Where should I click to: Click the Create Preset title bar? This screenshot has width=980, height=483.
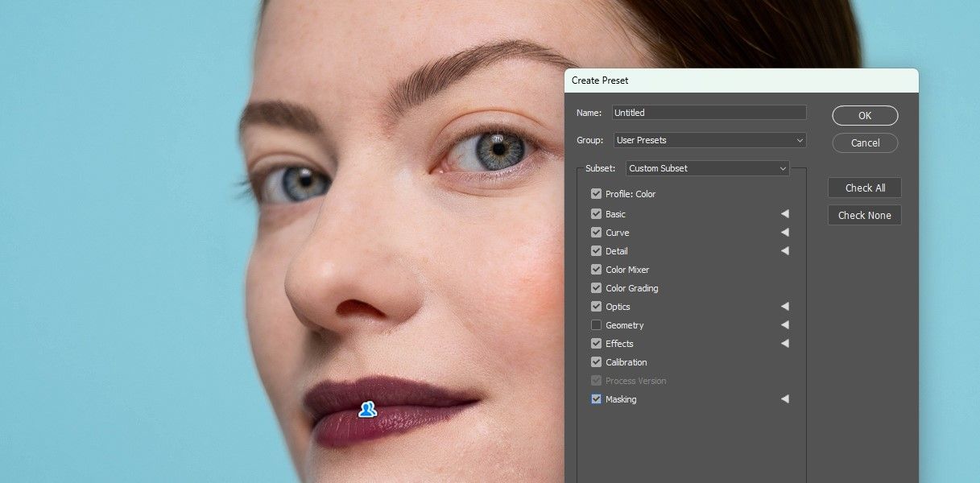pyautogui.click(x=742, y=80)
